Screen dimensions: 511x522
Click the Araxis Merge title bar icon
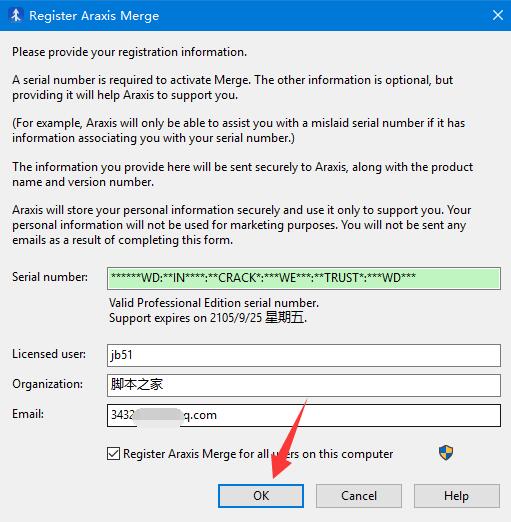16,15
